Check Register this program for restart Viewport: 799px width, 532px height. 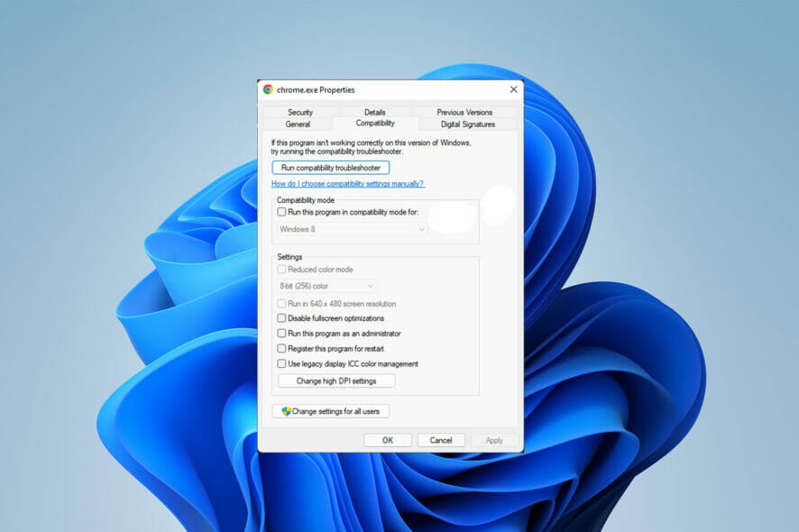tap(283, 349)
